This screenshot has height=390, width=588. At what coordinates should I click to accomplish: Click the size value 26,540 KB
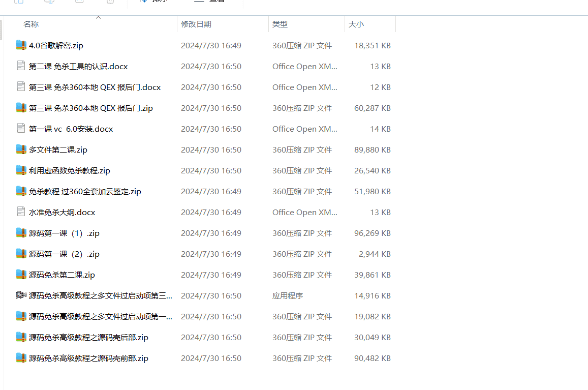373,170
